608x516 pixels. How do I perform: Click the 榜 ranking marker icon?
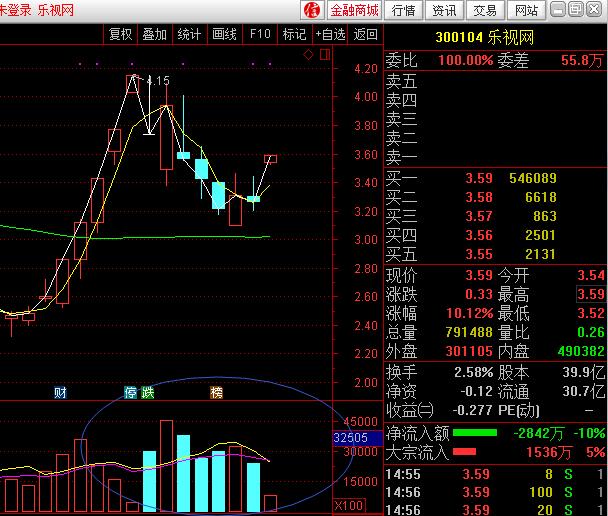point(216,393)
